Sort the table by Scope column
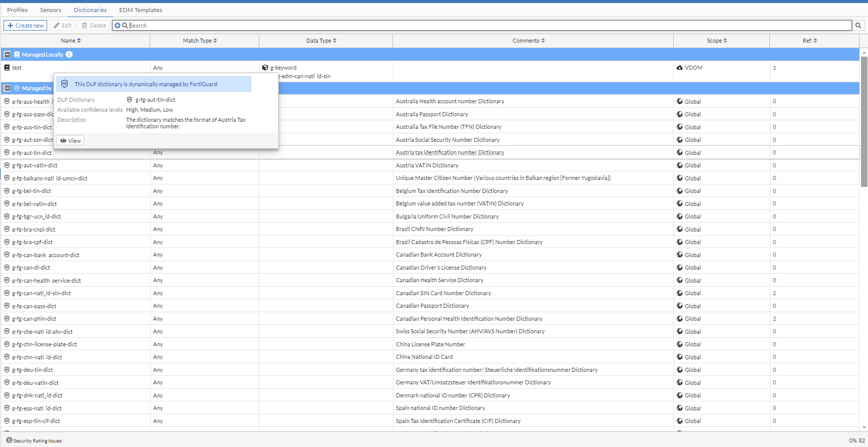 tap(717, 41)
